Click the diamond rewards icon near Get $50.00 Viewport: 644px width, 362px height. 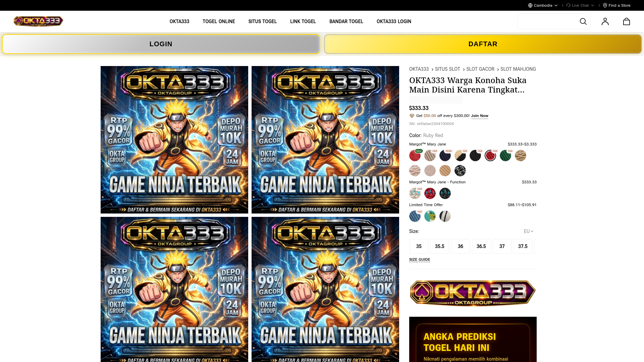coord(412,116)
